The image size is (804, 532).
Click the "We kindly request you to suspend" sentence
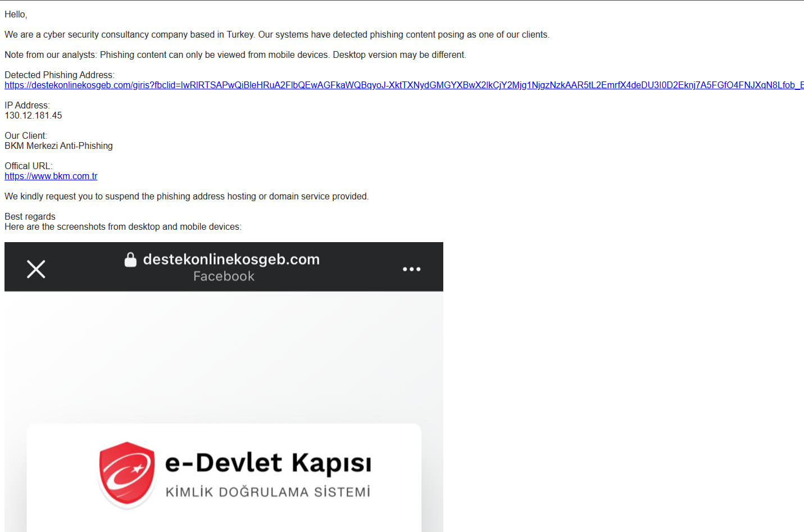point(187,197)
